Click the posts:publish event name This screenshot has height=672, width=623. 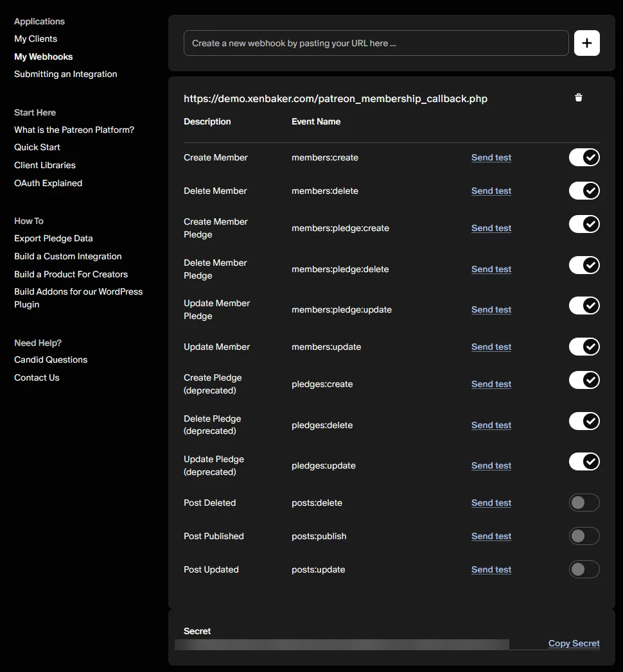[319, 536]
